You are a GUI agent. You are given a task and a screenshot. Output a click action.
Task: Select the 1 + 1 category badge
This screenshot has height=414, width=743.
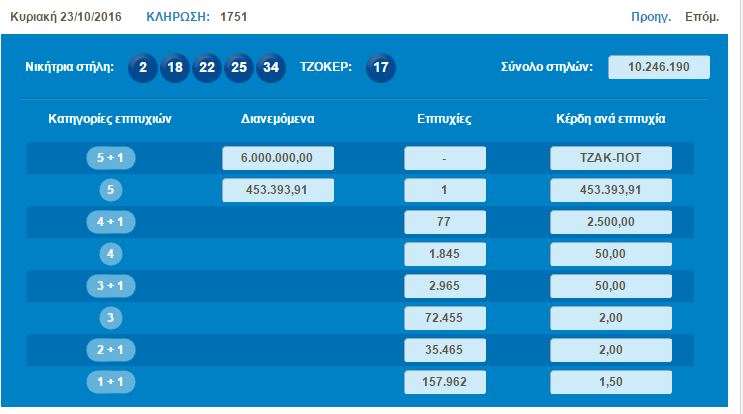111,382
